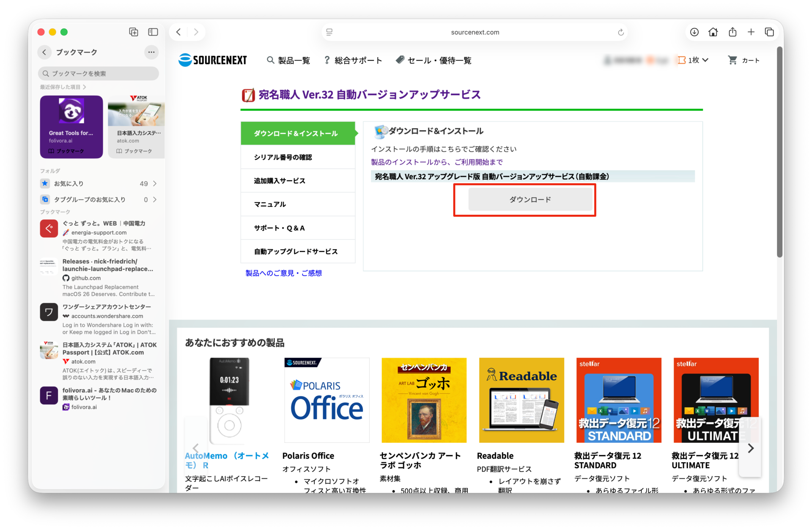Screen dimensions: 812x530
Task: Reload the sourcenext.com page
Action: point(620,33)
